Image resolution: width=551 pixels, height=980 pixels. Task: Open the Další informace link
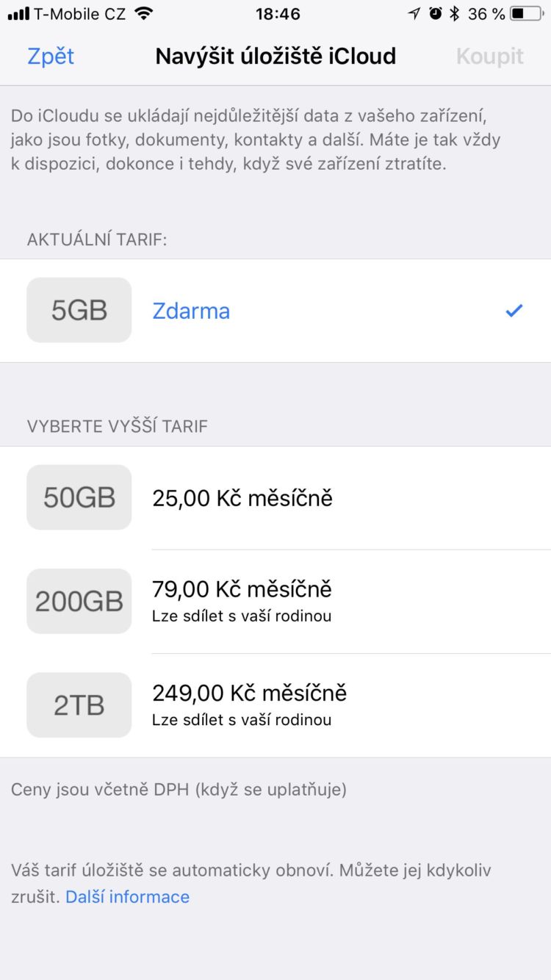click(x=127, y=896)
